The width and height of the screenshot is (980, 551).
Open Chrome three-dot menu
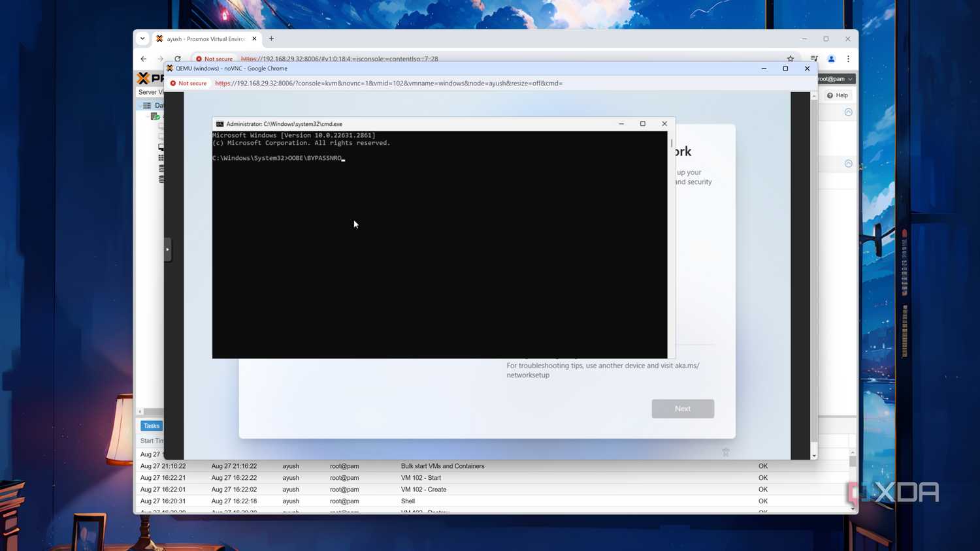(848, 59)
